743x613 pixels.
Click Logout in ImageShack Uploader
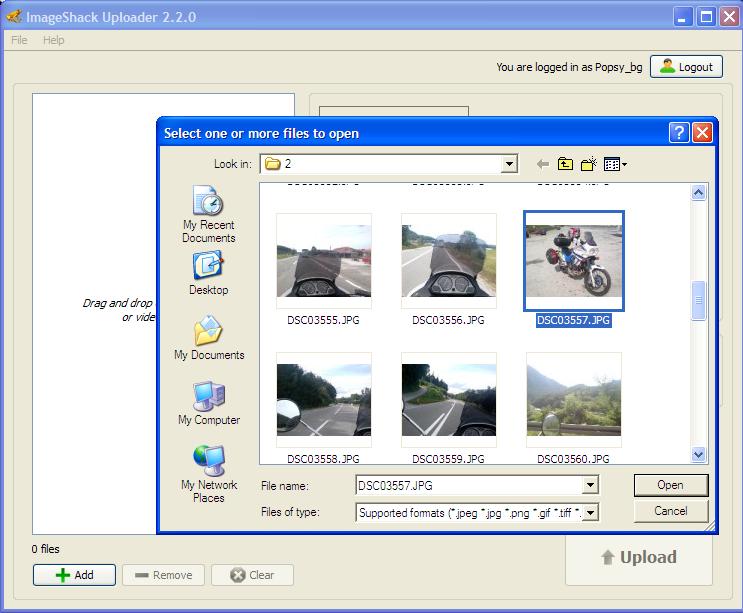[686, 67]
